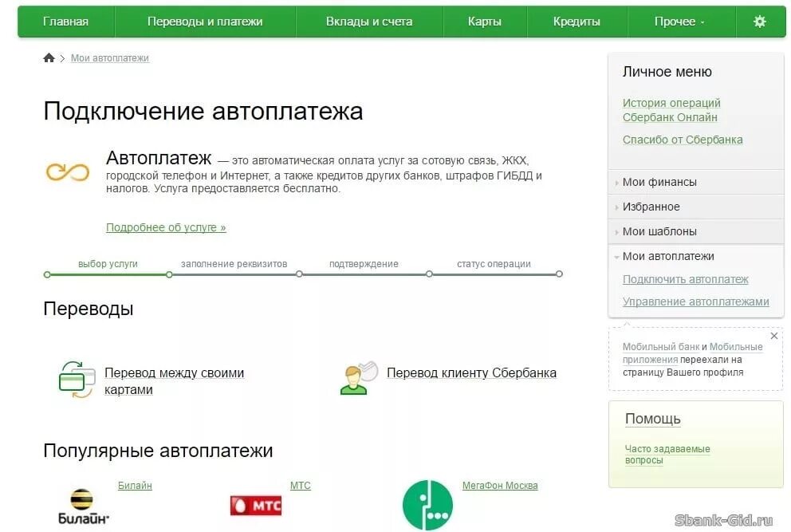This screenshot has width=791, height=532.
Task: Open Спасибо от Сбербанка link
Action: (683, 140)
